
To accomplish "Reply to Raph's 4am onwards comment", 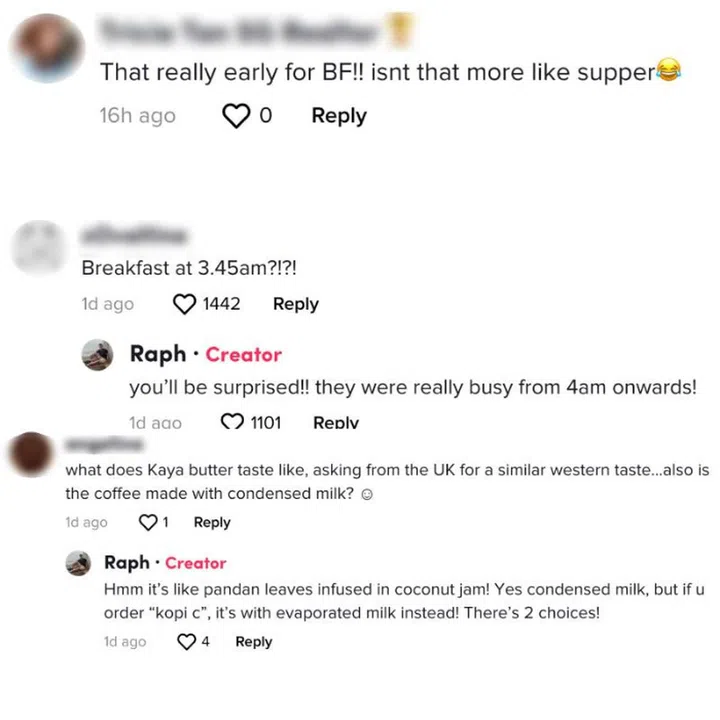I will [x=336, y=422].
